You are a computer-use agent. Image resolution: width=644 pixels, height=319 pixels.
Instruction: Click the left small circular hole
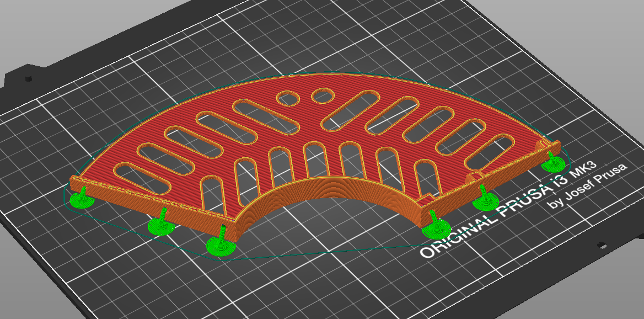[287, 99]
